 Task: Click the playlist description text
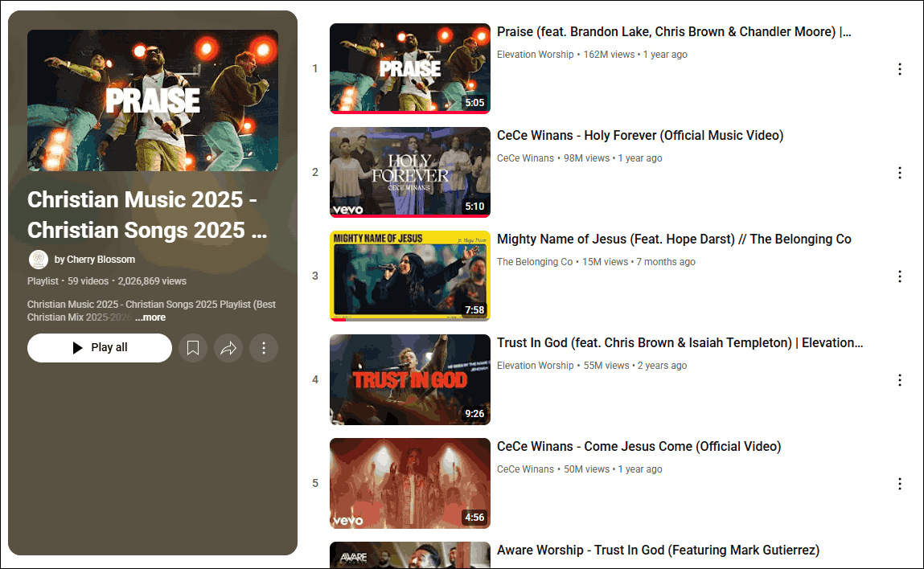coord(151,311)
